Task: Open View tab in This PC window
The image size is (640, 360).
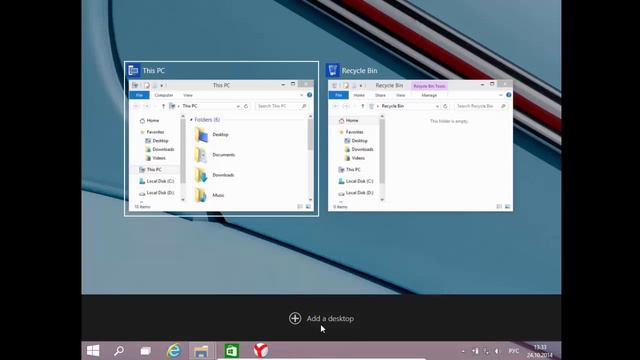Action: pyautogui.click(x=188, y=95)
